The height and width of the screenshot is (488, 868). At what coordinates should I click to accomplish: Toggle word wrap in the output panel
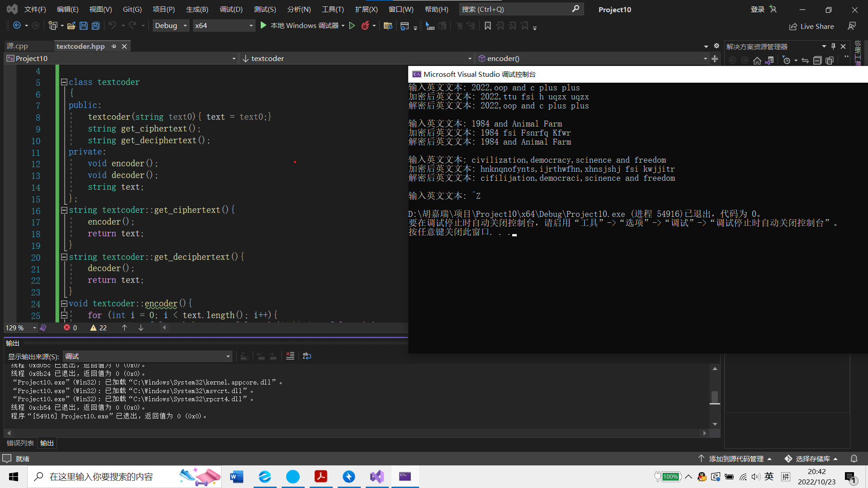[x=307, y=356]
